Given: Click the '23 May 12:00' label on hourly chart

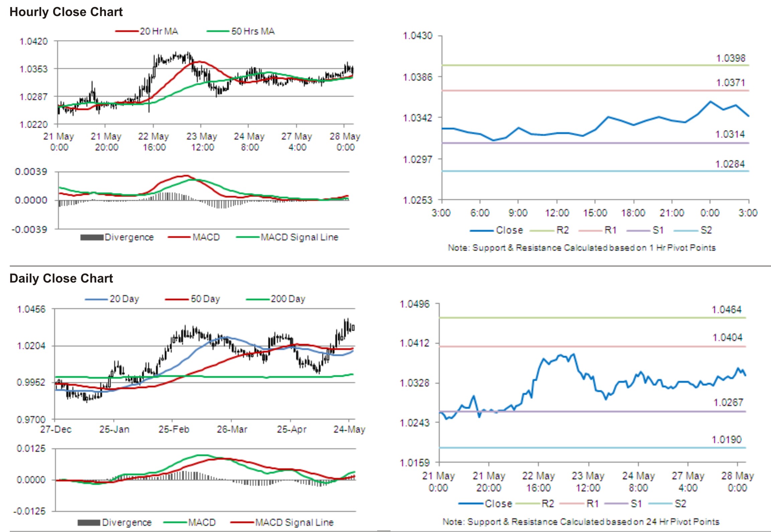Looking at the screenshot, I should [x=202, y=142].
